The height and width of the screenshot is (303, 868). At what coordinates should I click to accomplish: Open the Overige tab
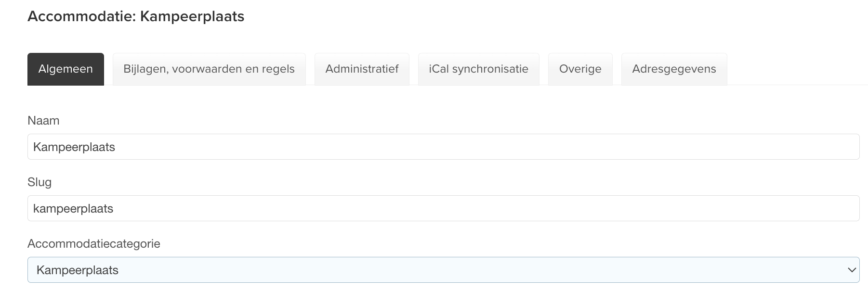(x=580, y=69)
